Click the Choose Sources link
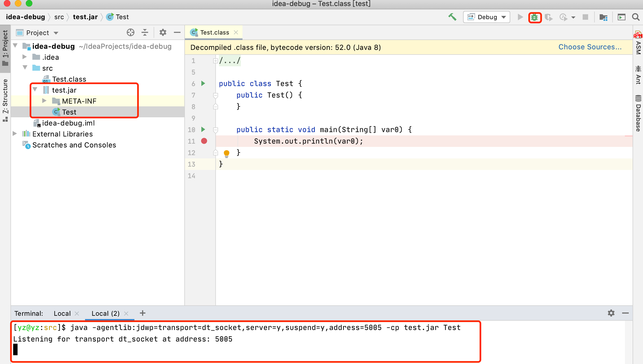Image resolution: width=643 pixels, height=364 pixels. click(590, 47)
